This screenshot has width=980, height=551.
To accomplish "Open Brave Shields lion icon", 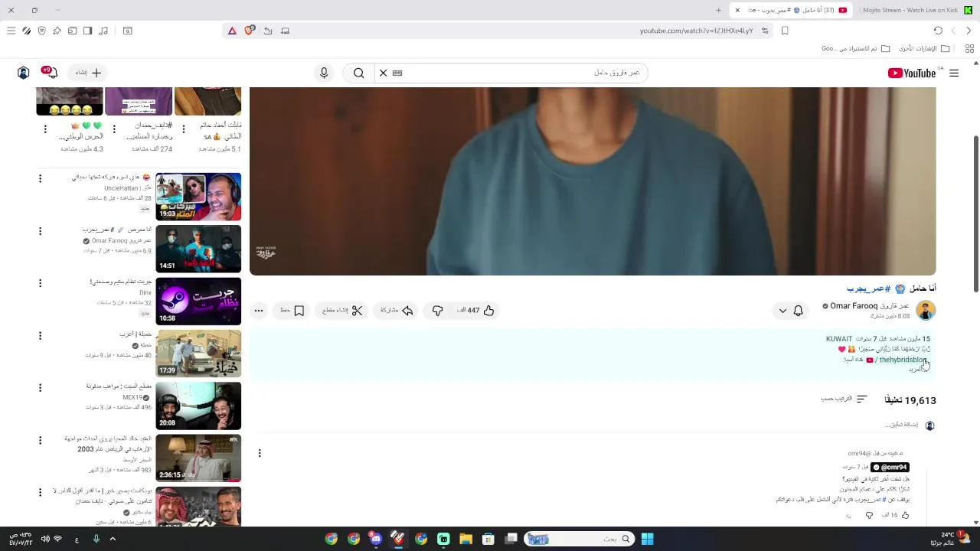I will tap(249, 31).
